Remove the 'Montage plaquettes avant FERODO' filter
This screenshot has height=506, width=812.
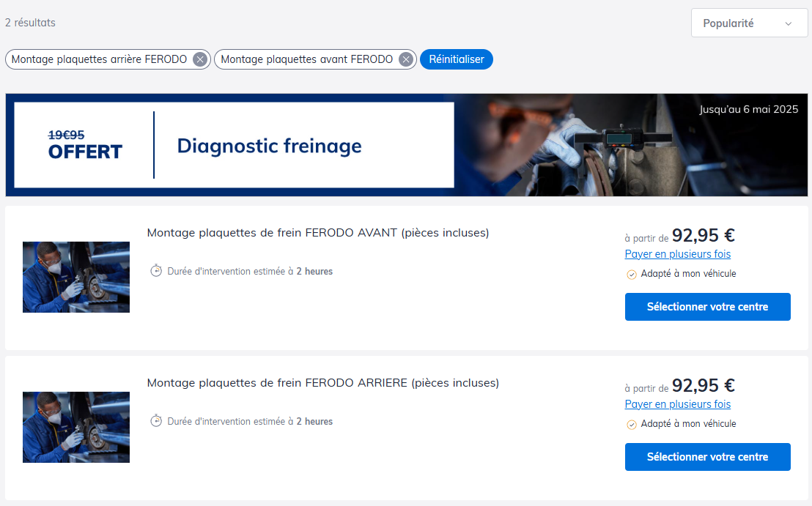click(406, 59)
